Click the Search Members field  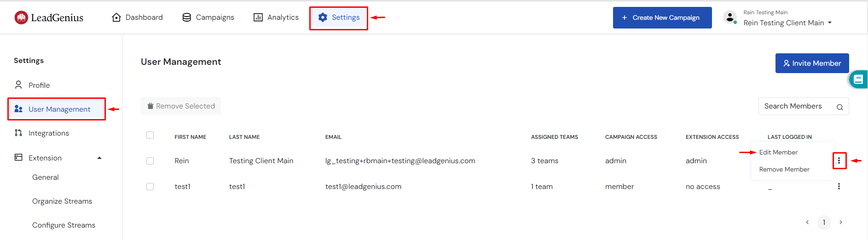coord(804,106)
